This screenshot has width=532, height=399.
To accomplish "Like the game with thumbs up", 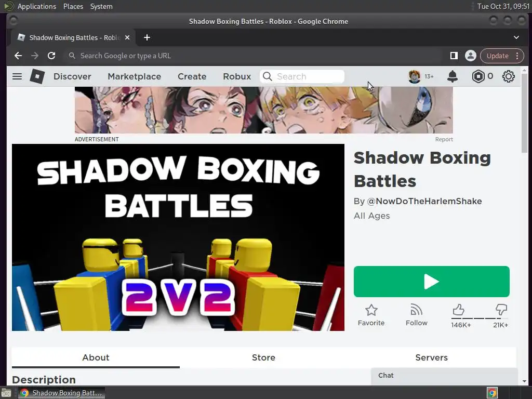I will coord(458,310).
